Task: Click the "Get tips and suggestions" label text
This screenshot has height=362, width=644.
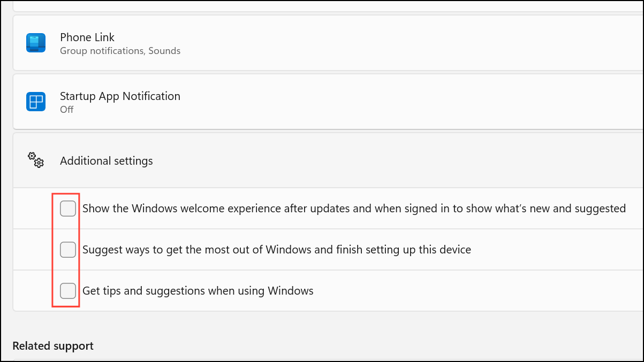Action: click(198, 291)
